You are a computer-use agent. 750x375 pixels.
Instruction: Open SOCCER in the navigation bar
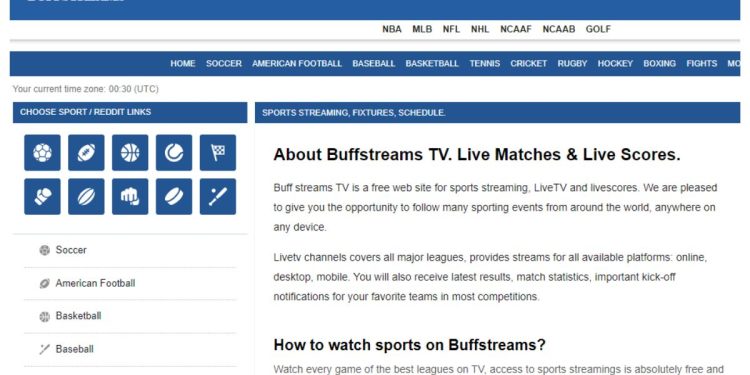point(224,64)
